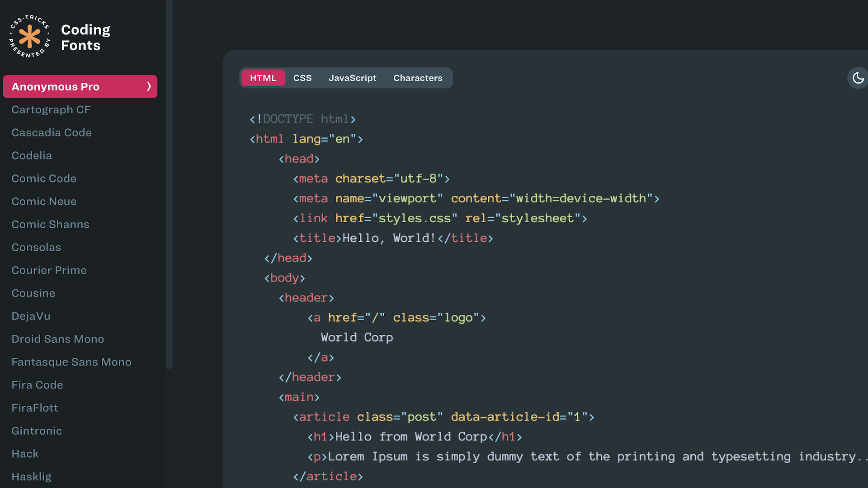Switch to the JavaScript tab
This screenshot has height=488, width=868.
[353, 78]
